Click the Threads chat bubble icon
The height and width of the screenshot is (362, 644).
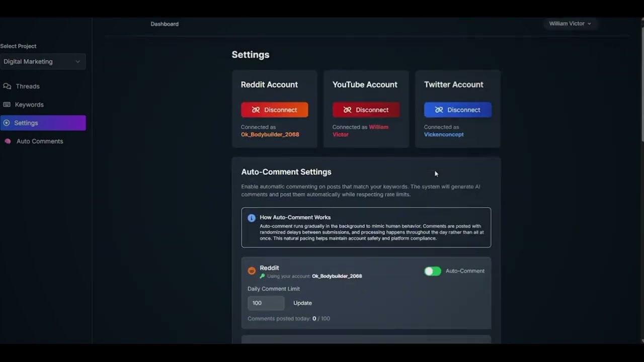click(x=7, y=86)
